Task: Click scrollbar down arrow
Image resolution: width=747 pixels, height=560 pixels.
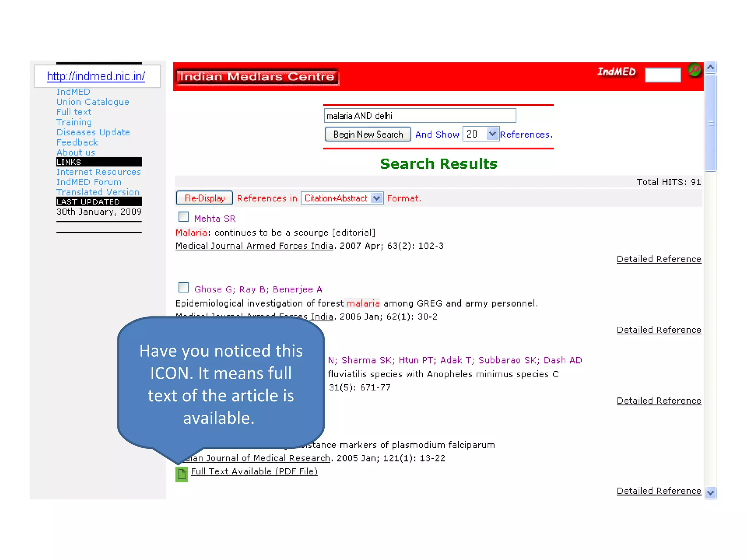Action: pos(710,493)
